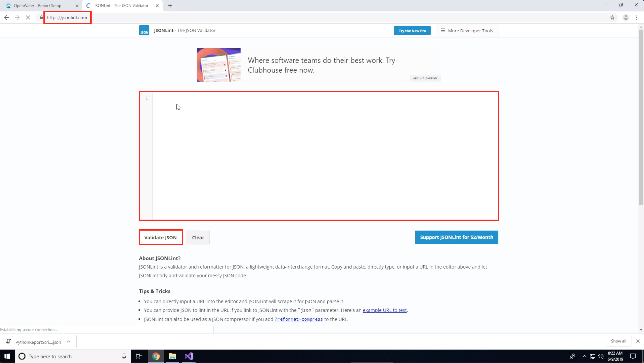
Task: Click Try the New Pro button
Action: (x=412, y=30)
